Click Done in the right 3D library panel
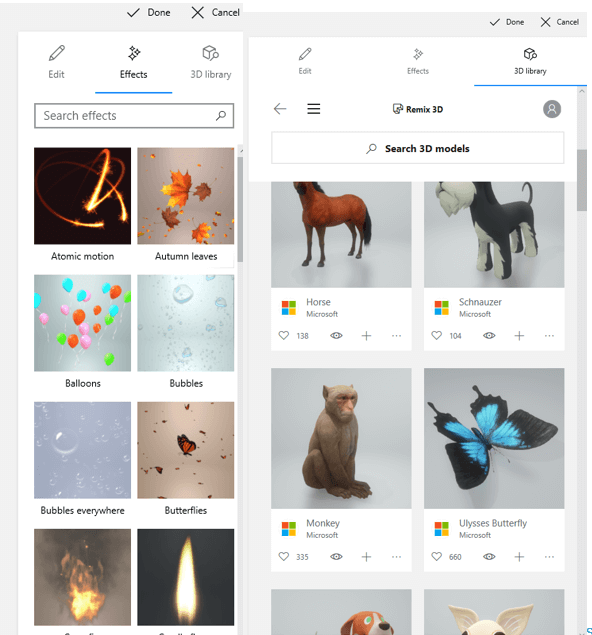 pos(507,22)
